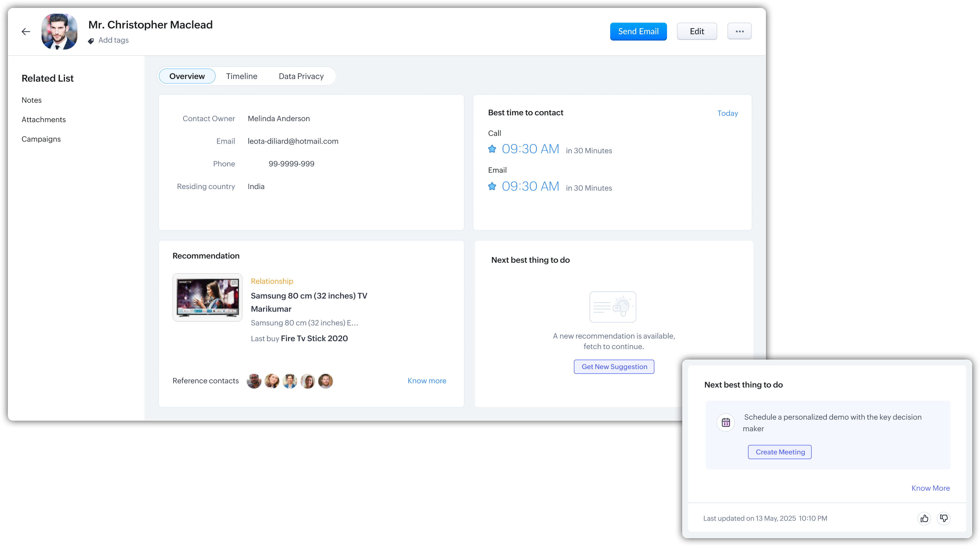Click the Create Meeting button
The width and height of the screenshot is (980, 546).
(780, 452)
